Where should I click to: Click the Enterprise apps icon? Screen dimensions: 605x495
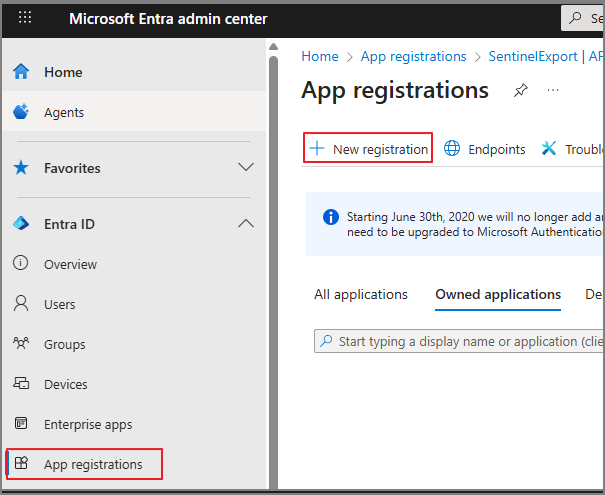[21, 423]
